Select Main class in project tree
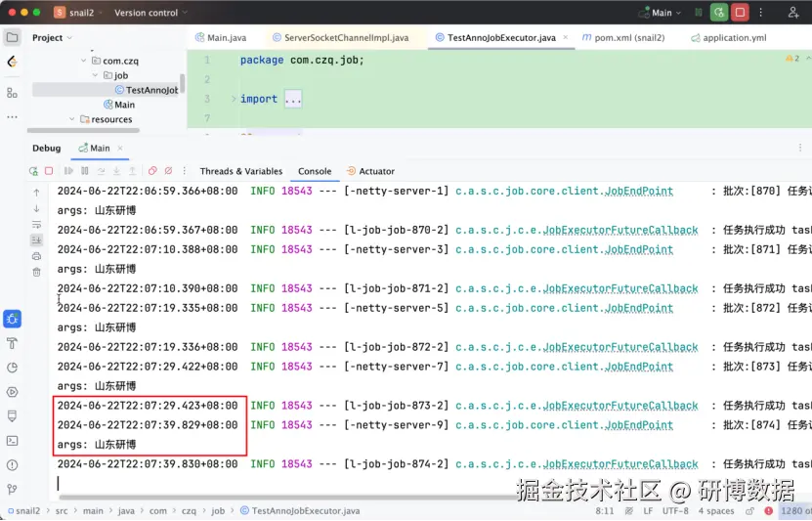Viewport: 812px width, 521px height. [119, 105]
